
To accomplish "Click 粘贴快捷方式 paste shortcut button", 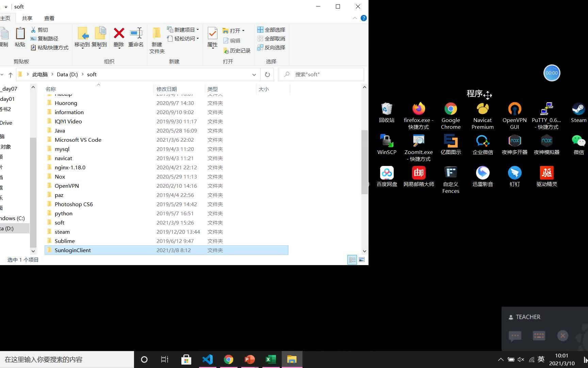I will (49, 47).
